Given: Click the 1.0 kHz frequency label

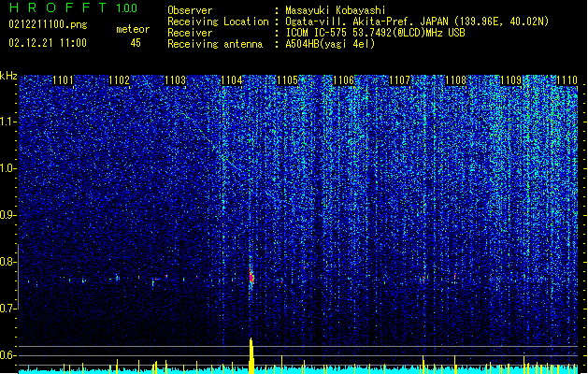Looking at the screenshot, I should (7, 168).
